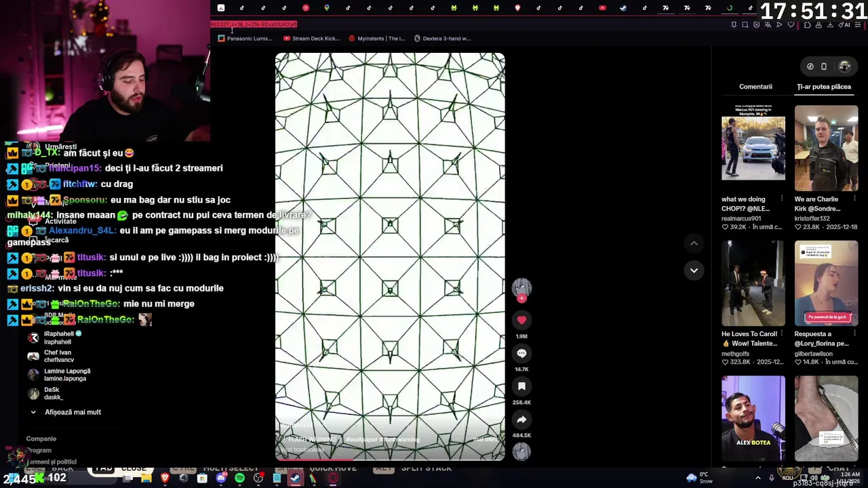Expand video caption with 'mai mult'
Image resolution: width=868 pixels, height=488 pixels.
point(485,439)
